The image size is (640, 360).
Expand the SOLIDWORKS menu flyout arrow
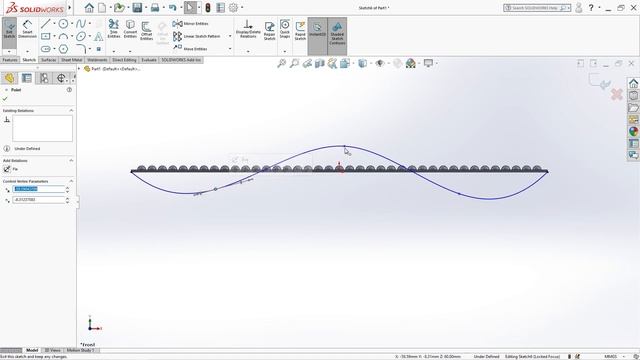(70, 7)
